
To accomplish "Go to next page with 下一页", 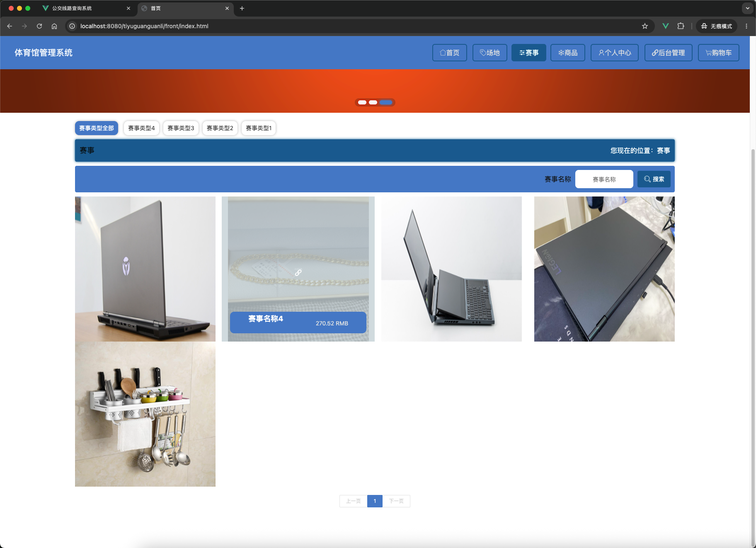I will 396,501.
